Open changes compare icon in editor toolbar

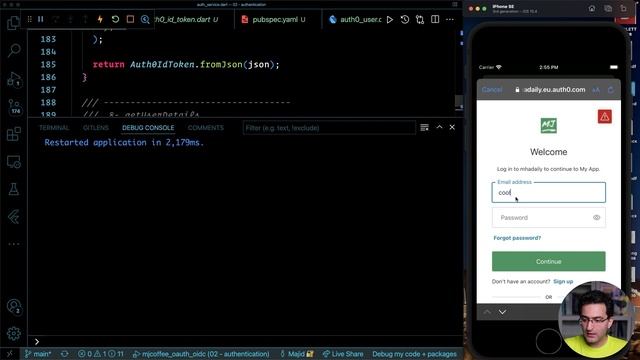click(x=420, y=19)
